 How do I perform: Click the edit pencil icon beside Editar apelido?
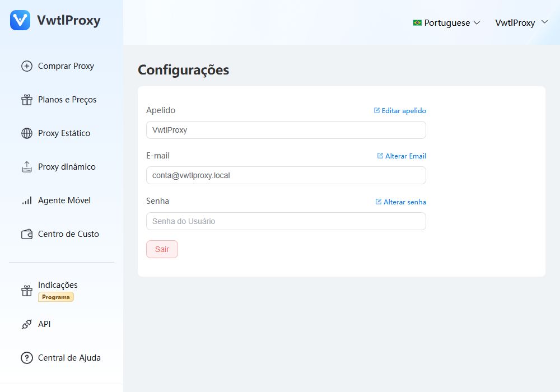tap(376, 110)
